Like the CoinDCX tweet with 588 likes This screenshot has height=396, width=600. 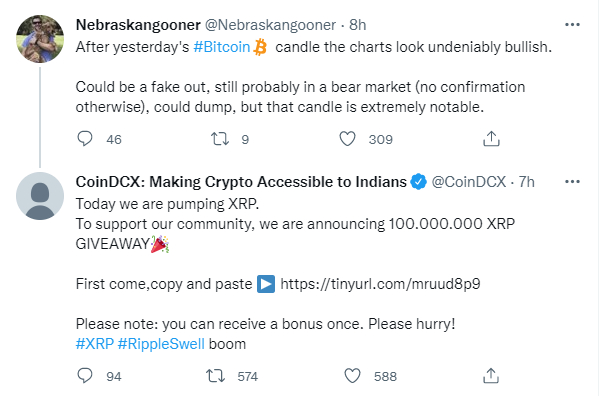352,376
